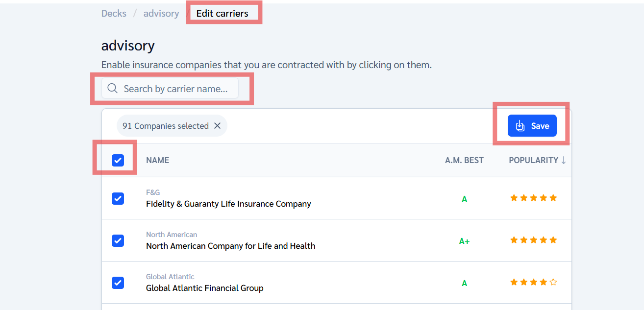Click Global Atlantic four-star popularity rating

tap(528, 283)
